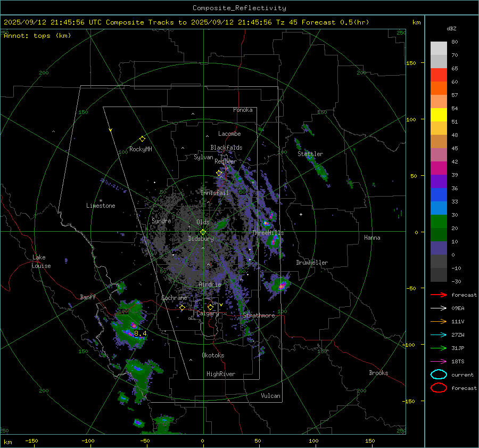Click the Innisfail city label

214,193
